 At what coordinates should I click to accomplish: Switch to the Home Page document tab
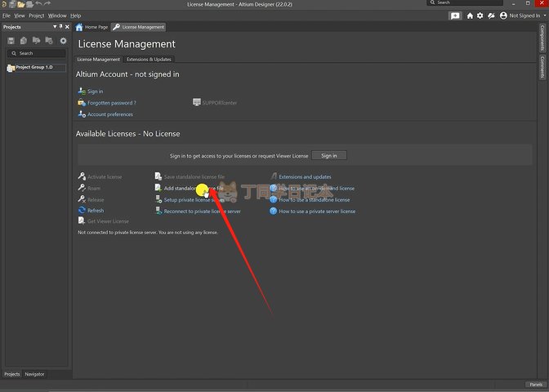tap(92, 27)
